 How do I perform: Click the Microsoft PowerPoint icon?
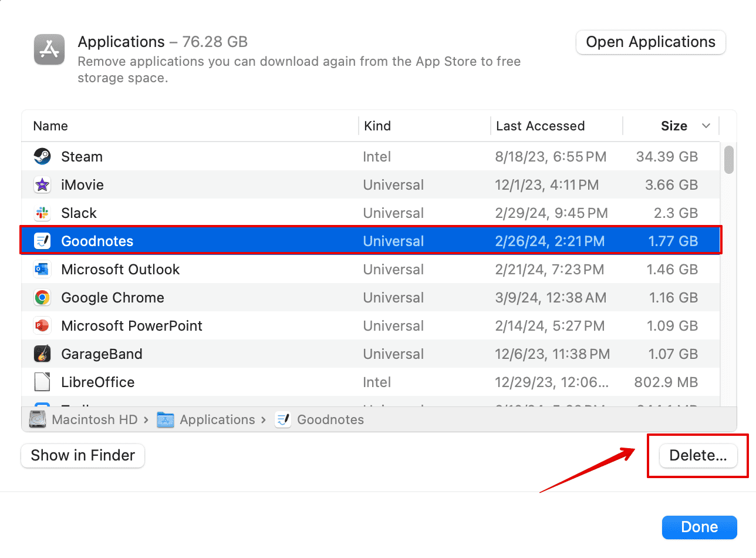tap(42, 326)
